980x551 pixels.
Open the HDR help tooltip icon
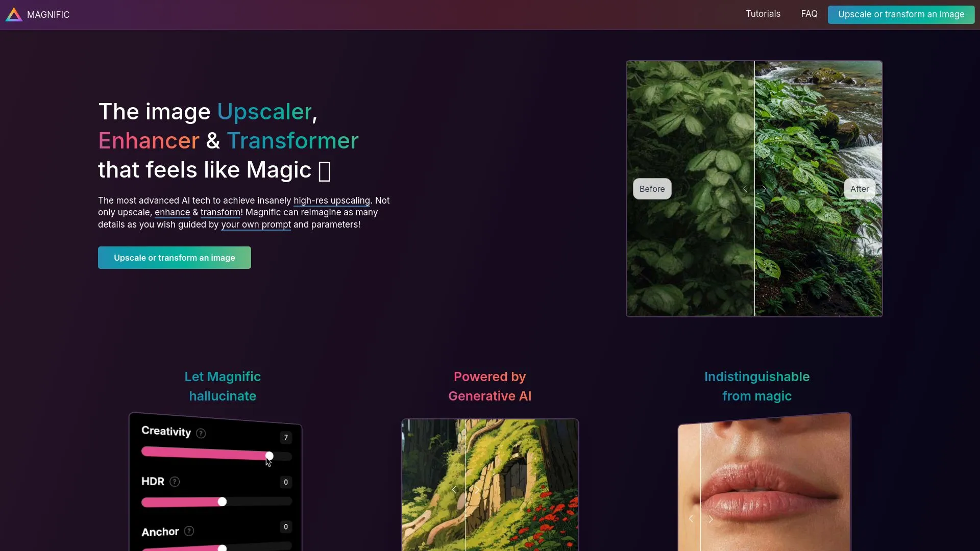pyautogui.click(x=174, y=482)
